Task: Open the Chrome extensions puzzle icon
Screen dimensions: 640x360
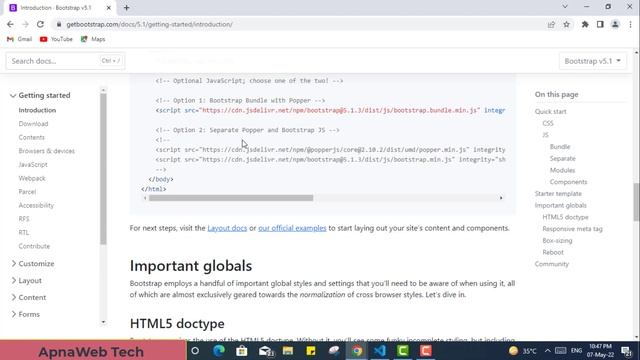Action: coord(585,24)
